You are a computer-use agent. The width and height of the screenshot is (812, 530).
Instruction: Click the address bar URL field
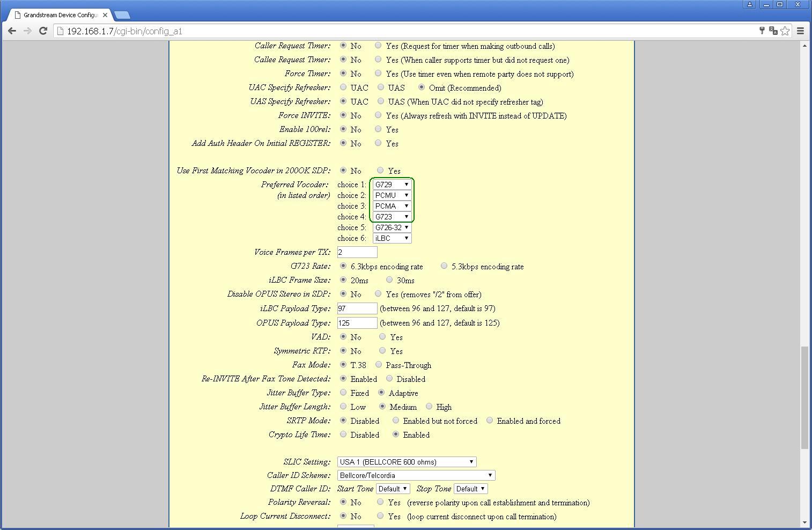(402, 31)
